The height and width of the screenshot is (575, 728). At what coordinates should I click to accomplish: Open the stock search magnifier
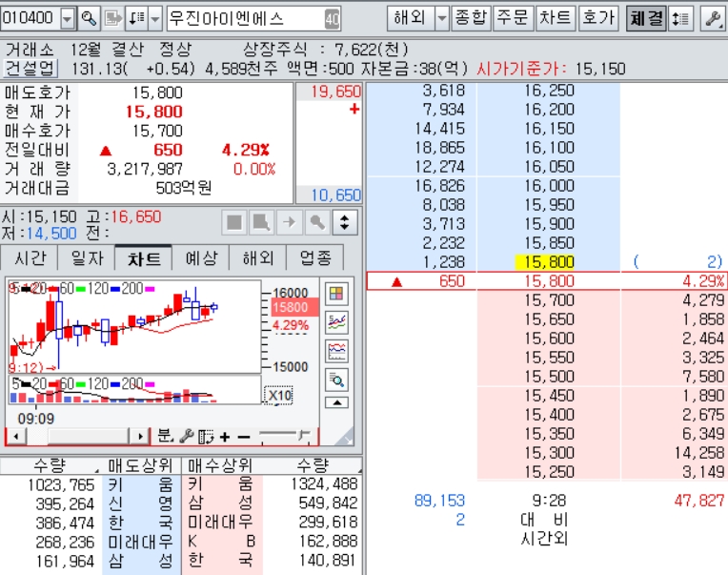(89, 18)
